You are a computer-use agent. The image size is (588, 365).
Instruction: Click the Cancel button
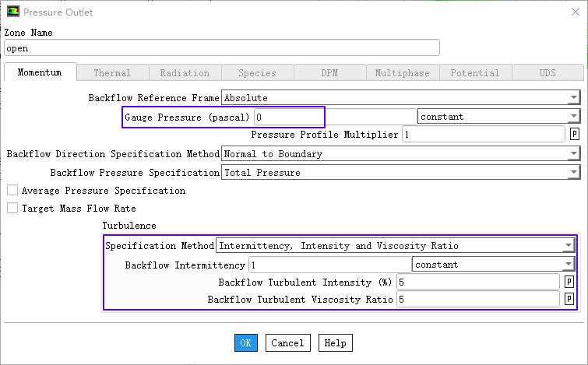coord(287,342)
